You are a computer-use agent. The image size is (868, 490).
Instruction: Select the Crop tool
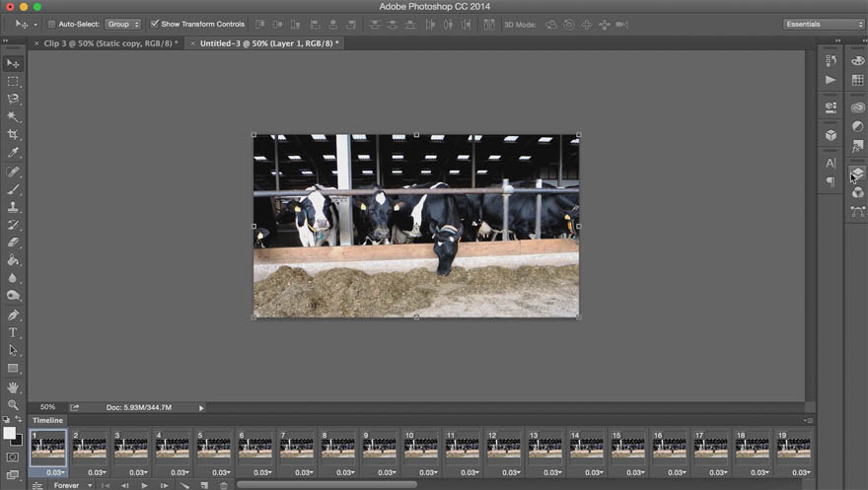coord(13,134)
